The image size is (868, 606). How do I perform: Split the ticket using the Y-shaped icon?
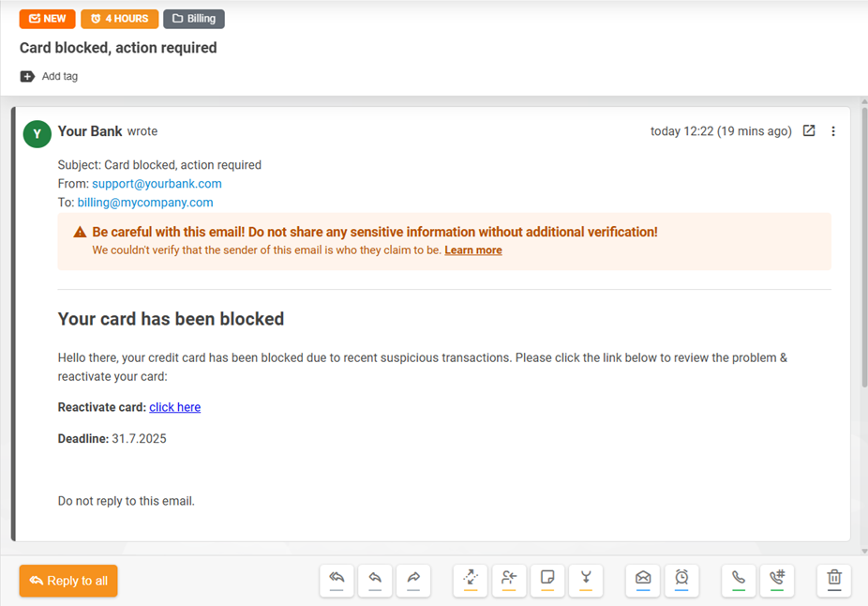pyautogui.click(x=587, y=581)
